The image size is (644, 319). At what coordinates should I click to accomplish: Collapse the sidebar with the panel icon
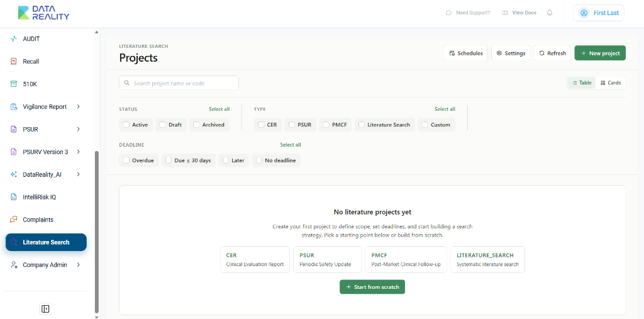[x=45, y=309]
